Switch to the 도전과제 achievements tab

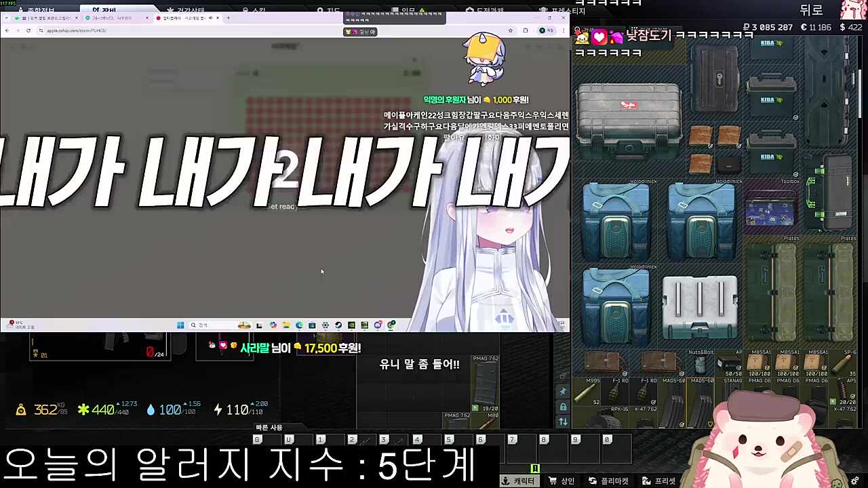pos(484,11)
